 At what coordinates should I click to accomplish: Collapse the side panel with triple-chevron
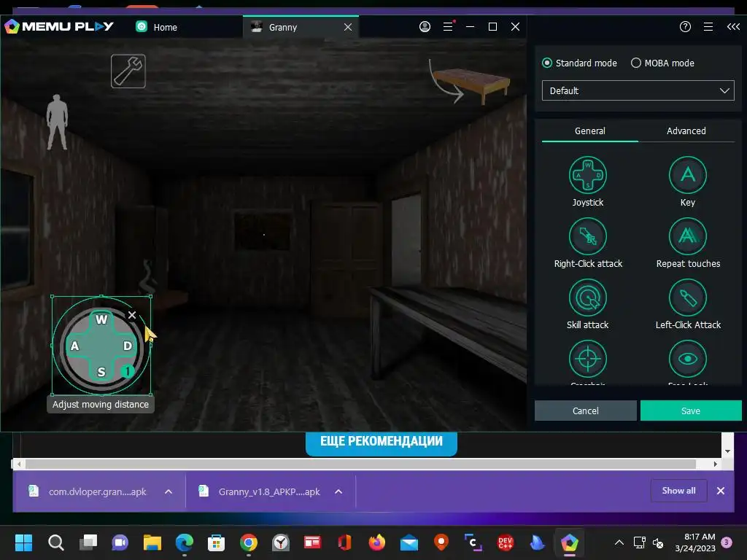[733, 27]
